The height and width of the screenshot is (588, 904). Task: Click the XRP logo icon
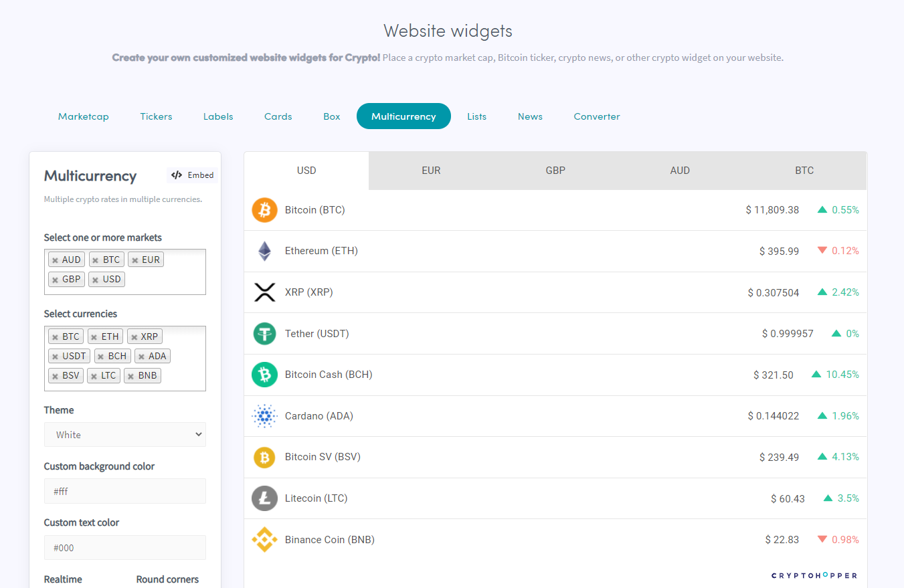pos(264,292)
